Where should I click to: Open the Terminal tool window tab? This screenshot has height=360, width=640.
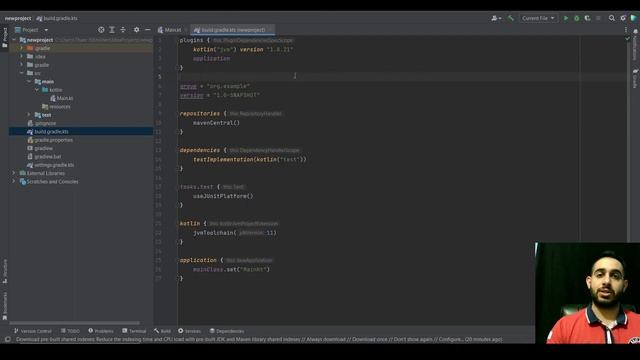click(134, 331)
